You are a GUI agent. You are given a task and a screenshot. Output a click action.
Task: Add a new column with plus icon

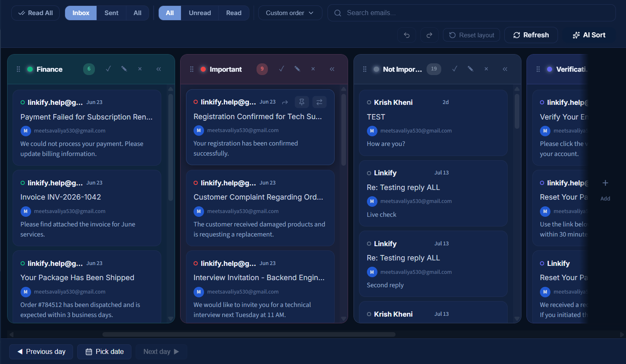605,183
